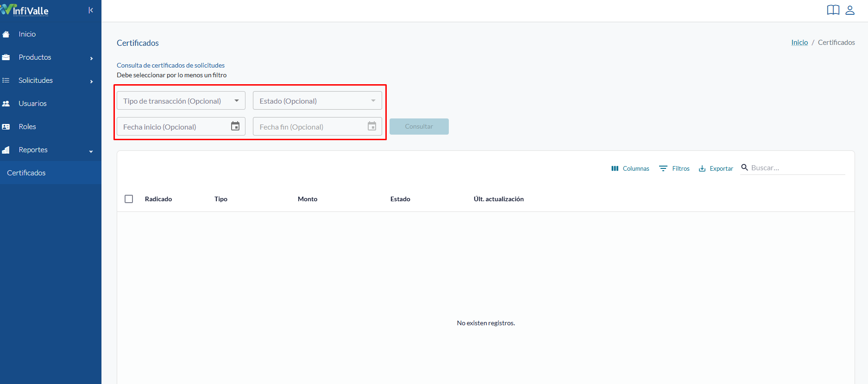The height and width of the screenshot is (384, 868).
Task: Click the search magnifier icon
Action: tap(745, 167)
